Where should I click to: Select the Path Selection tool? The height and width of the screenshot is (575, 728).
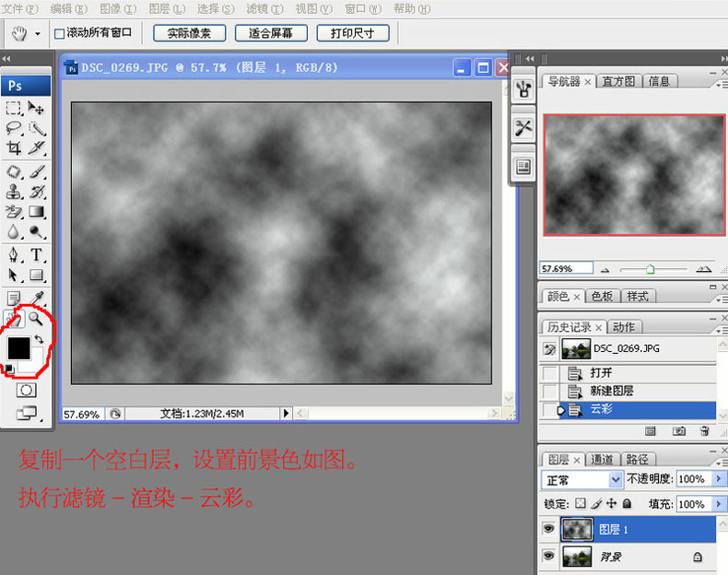tap(14, 275)
